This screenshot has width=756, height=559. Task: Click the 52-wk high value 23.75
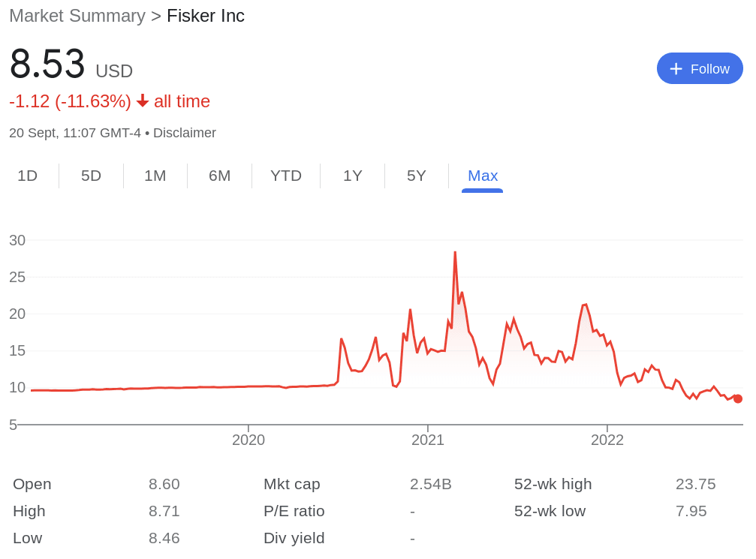[x=696, y=484]
